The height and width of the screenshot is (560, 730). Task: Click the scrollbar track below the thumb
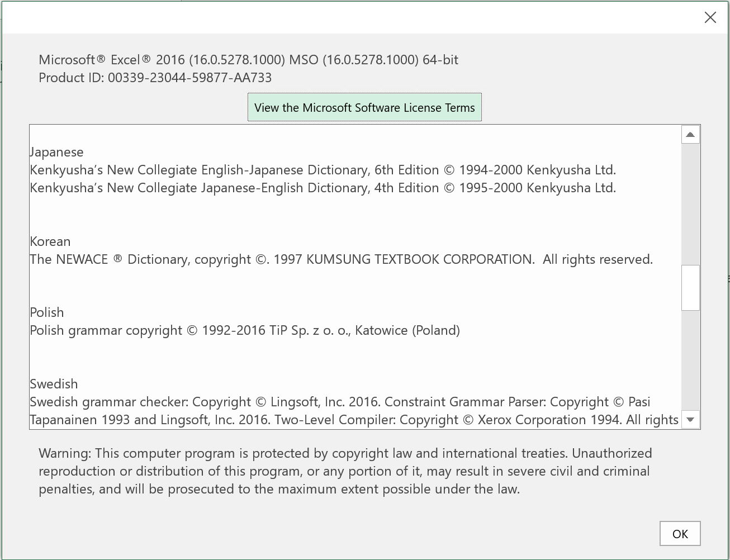[x=690, y=363]
